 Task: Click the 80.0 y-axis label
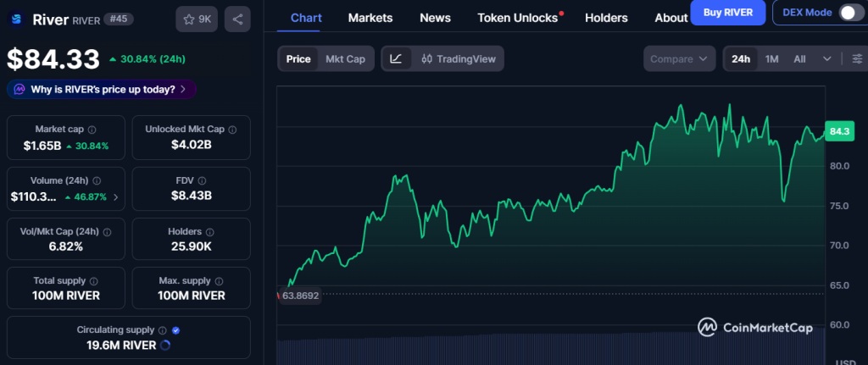(x=839, y=166)
